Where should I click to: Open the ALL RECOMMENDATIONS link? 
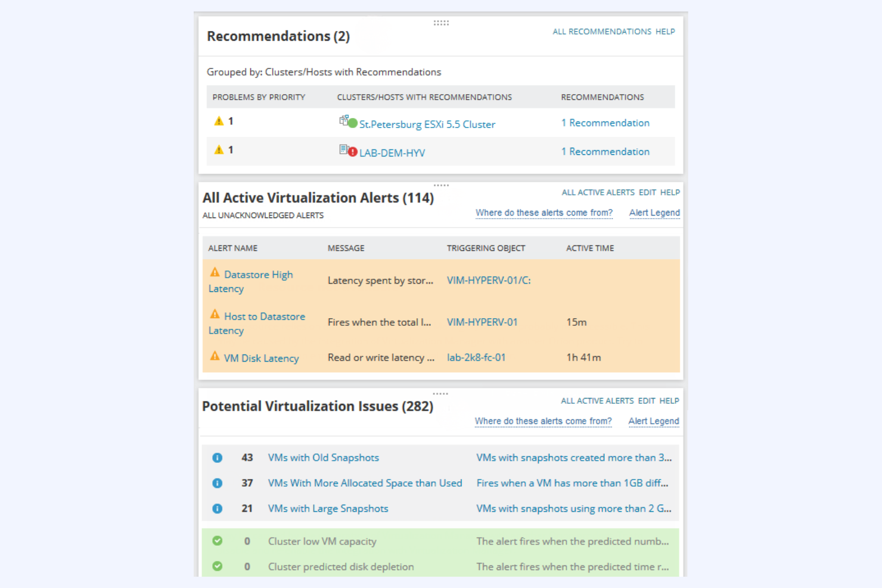[602, 32]
